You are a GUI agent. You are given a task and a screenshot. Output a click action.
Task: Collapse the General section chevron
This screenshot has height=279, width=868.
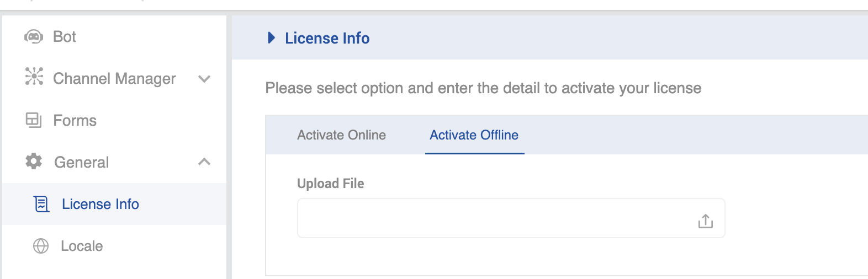(204, 162)
